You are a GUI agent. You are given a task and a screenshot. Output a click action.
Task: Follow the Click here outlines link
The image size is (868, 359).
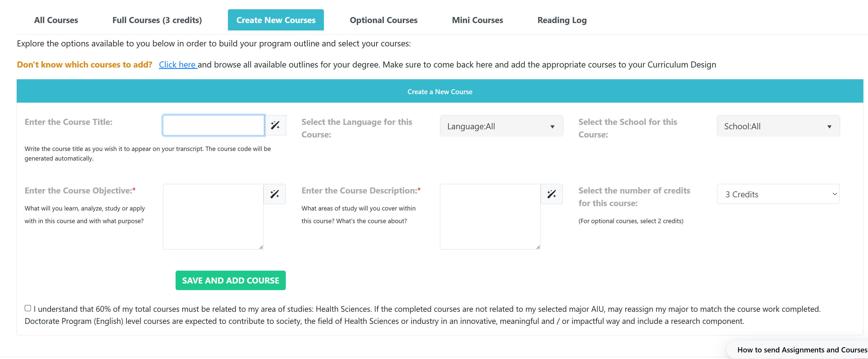click(178, 64)
